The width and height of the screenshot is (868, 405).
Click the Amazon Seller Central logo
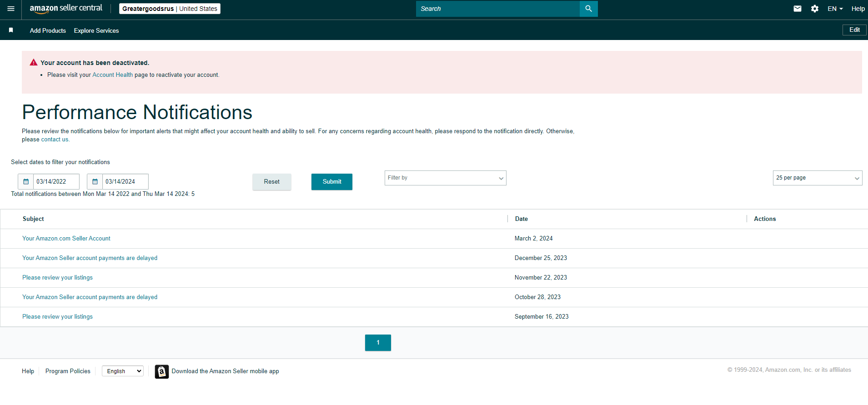[66, 9]
